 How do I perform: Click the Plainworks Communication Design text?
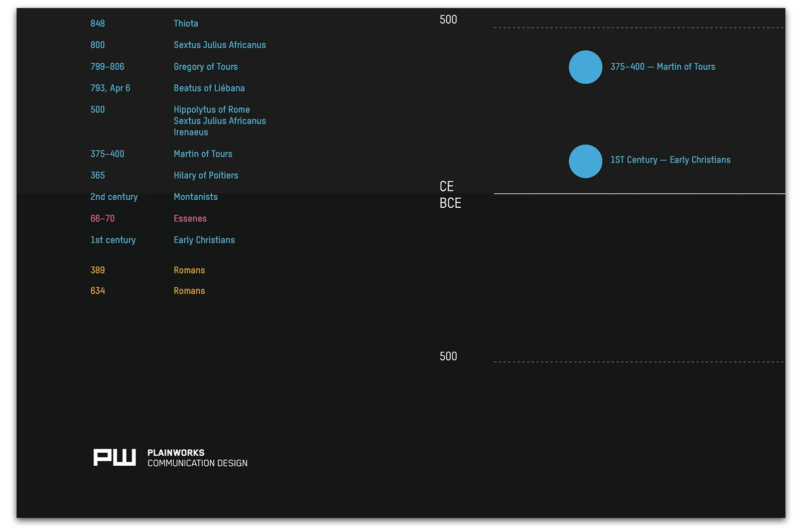point(197,458)
